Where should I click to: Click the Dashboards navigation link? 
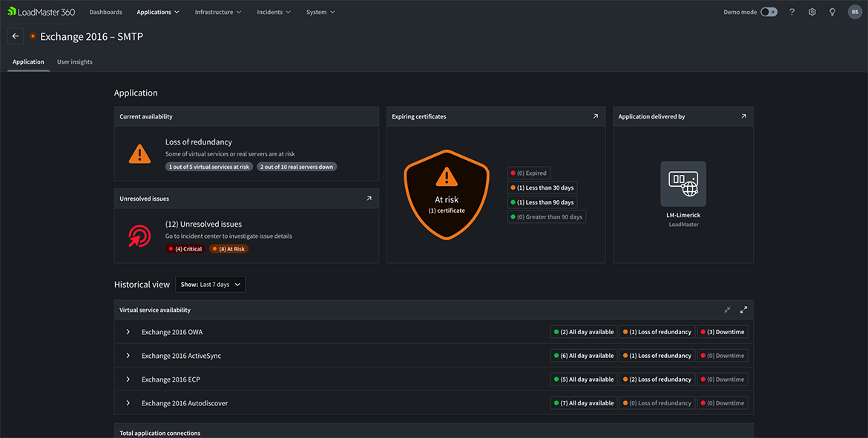(x=105, y=12)
